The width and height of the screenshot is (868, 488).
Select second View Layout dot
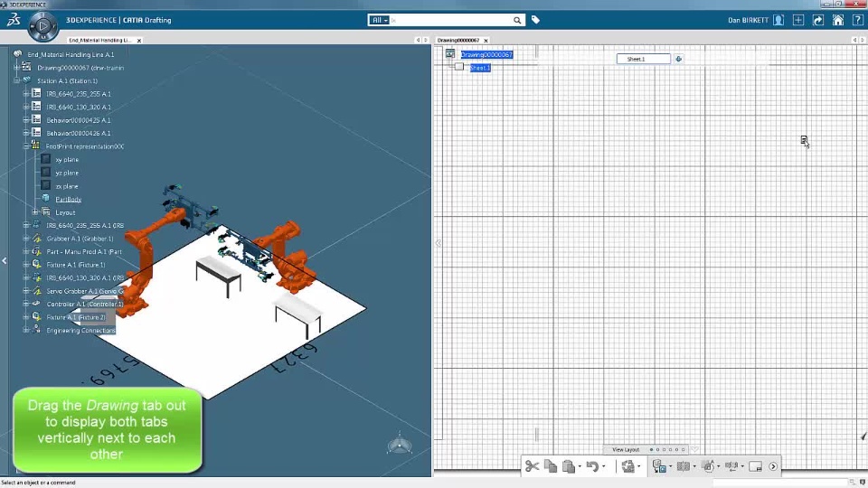click(x=657, y=450)
